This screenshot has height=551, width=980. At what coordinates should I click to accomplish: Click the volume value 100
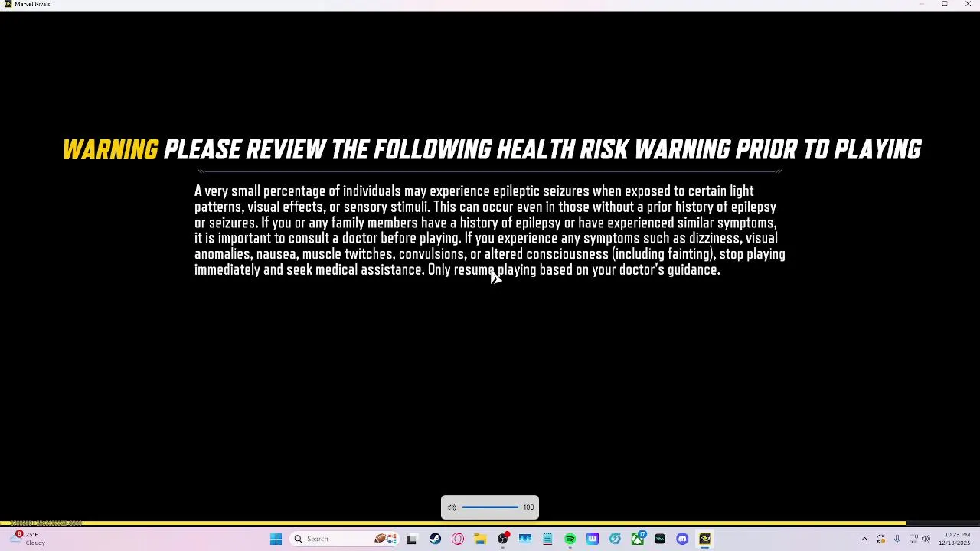point(528,507)
